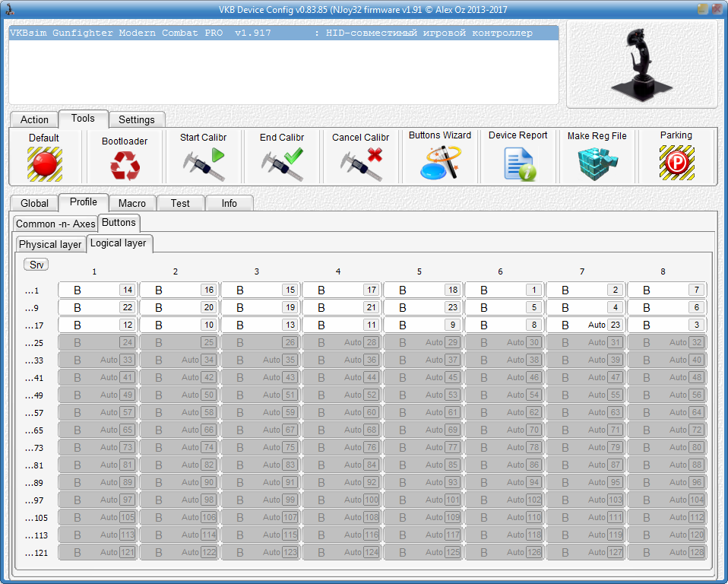728x584 pixels.
Task: Click the Srv button
Action: [x=36, y=265]
